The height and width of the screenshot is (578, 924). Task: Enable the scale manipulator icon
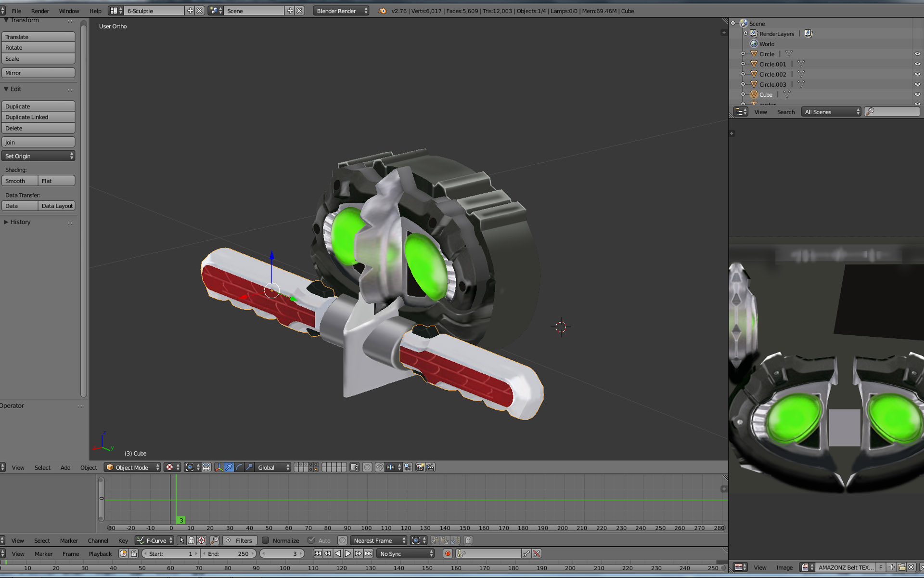pos(249,467)
